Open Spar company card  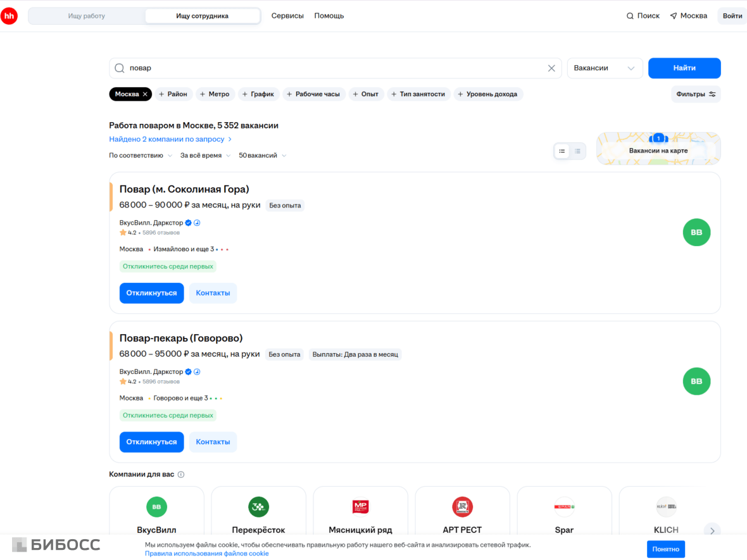565,512
